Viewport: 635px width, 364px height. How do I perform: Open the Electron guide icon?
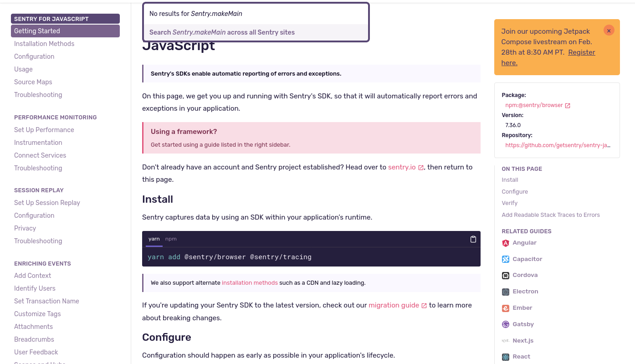pyautogui.click(x=506, y=292)
